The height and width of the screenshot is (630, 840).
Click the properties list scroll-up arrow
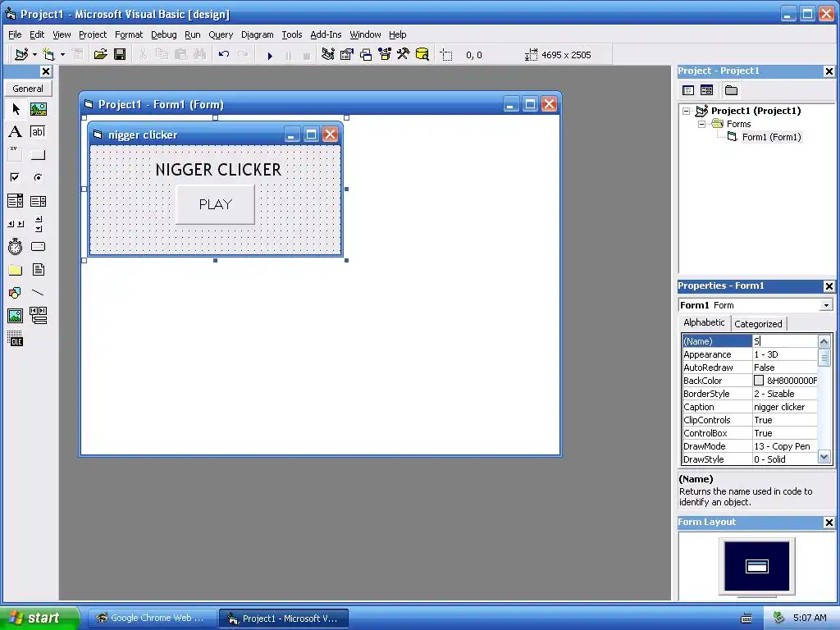[x=824, y=341]
